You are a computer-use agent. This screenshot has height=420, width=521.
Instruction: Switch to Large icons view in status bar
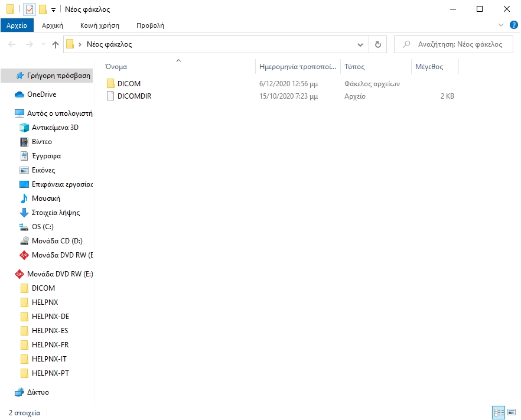[512, 413]
